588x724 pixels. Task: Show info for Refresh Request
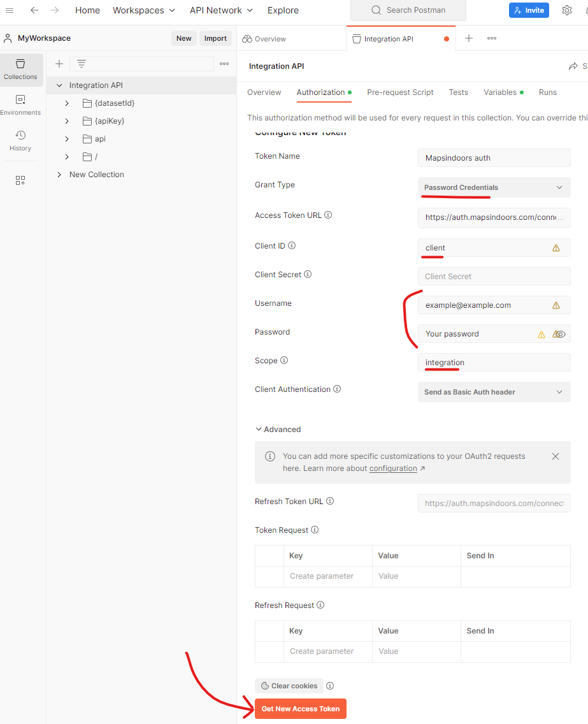(x=321, y=605)
